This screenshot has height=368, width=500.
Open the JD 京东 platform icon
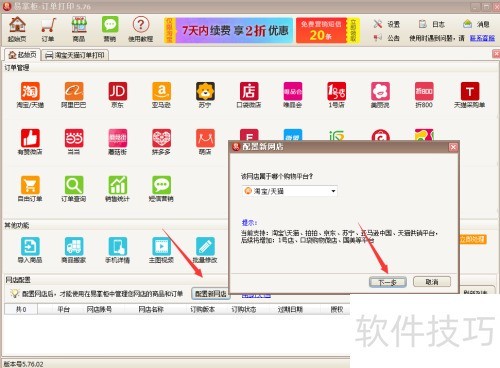(118, 95)
